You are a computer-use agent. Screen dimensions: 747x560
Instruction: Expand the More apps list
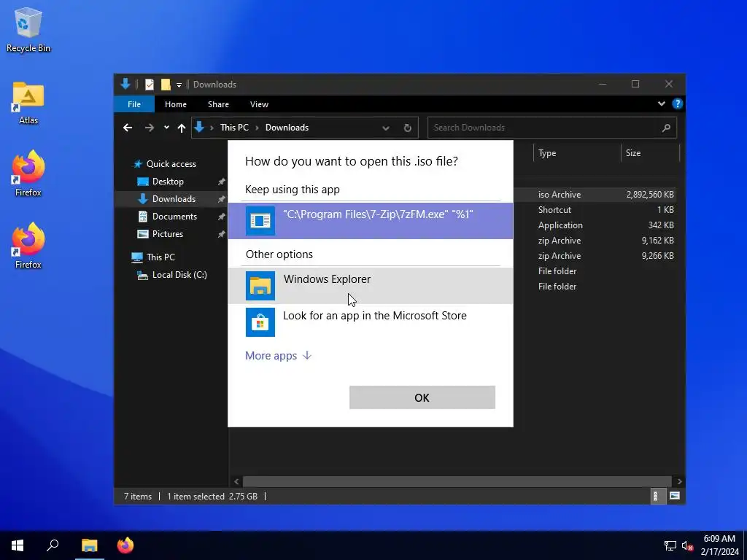point(278,356)
